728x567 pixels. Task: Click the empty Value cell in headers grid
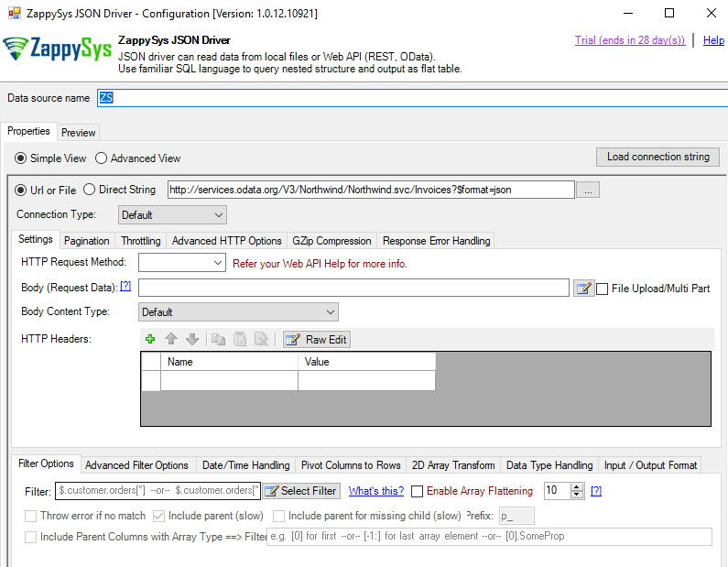pos(367,381)
